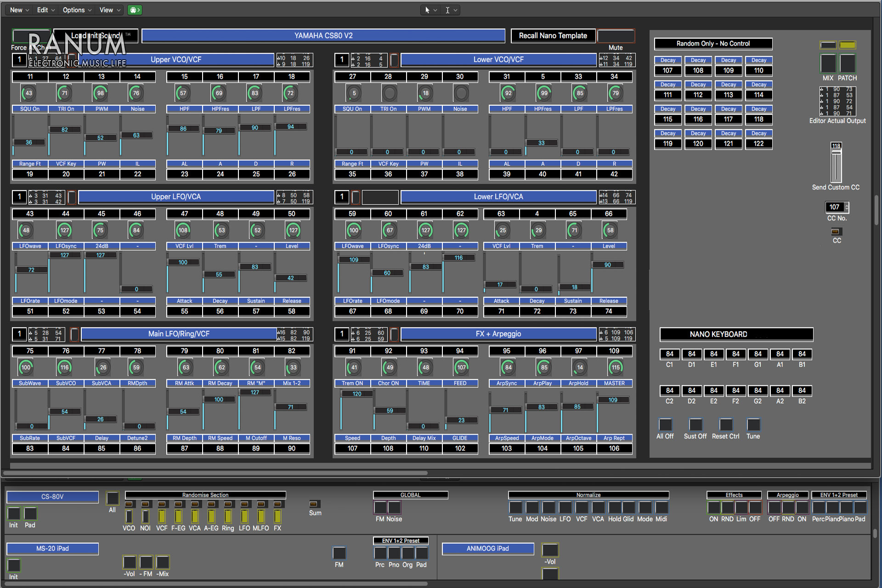Open the View menu
The height and width of the screenshot is (588, 882).
(110, 10)
